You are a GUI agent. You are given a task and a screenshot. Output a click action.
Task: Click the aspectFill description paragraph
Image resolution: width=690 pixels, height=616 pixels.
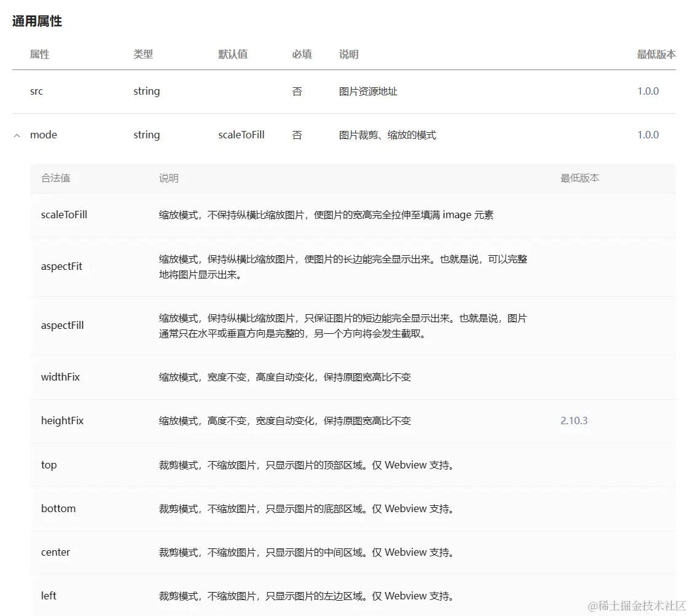click(343, 326)
